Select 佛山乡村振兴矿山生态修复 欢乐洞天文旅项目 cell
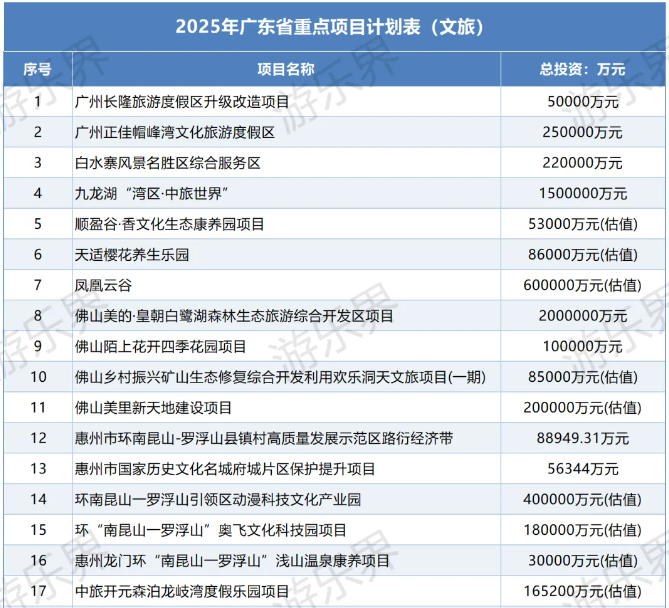 coord(286,377)
